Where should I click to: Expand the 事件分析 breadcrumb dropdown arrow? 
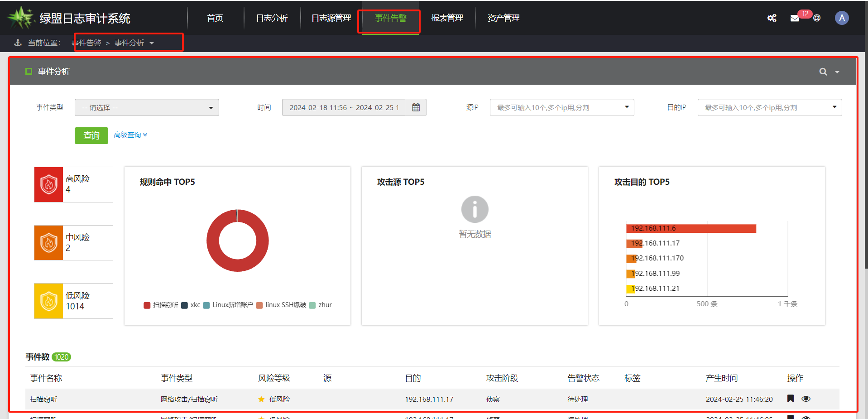(x=152, y=43)
